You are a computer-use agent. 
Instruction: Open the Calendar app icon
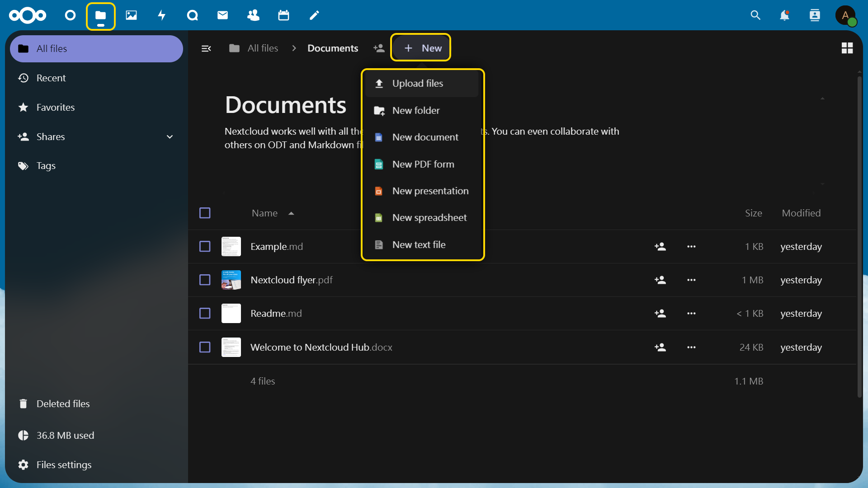pyautogui.click(x=284, y=15)
